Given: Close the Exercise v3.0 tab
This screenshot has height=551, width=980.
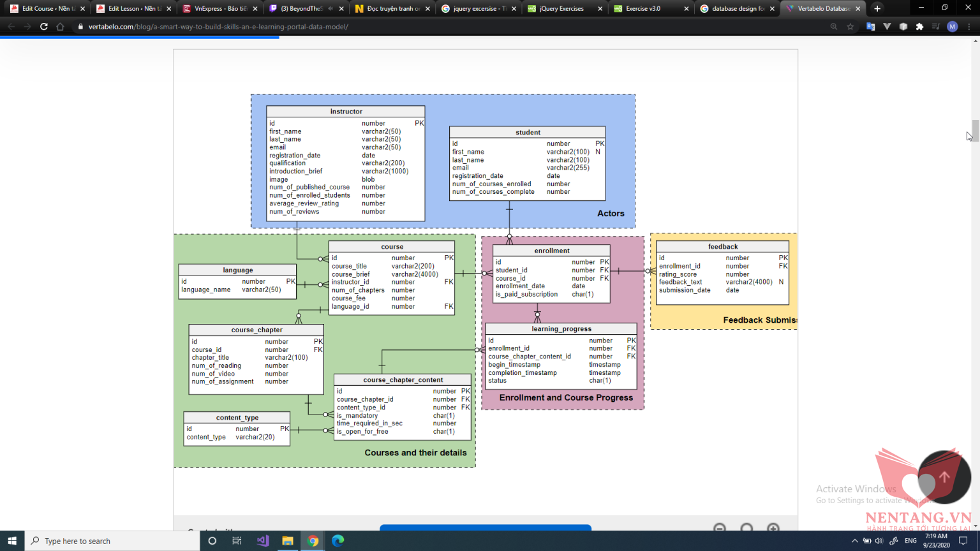Looking at the screenshot, I should 687,9.
